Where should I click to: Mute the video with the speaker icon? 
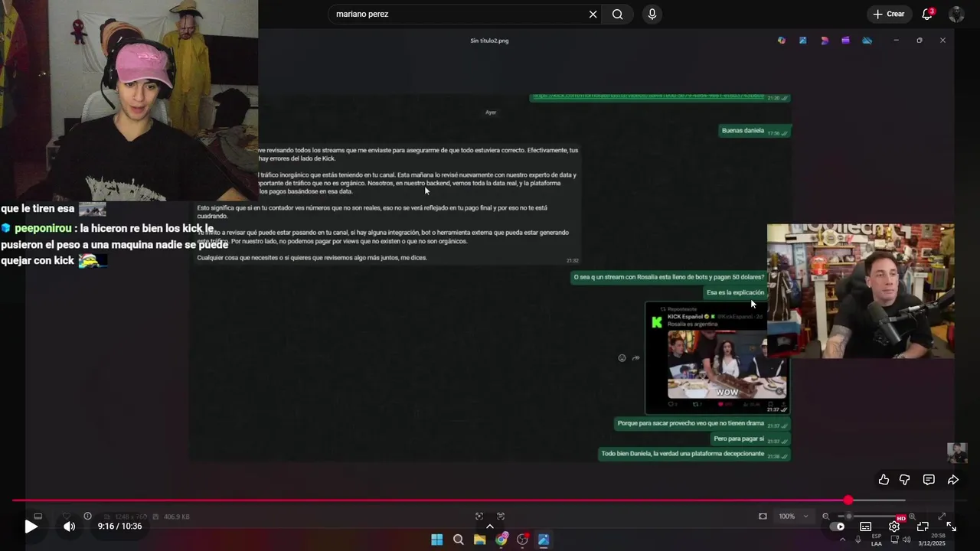(69, 527)
